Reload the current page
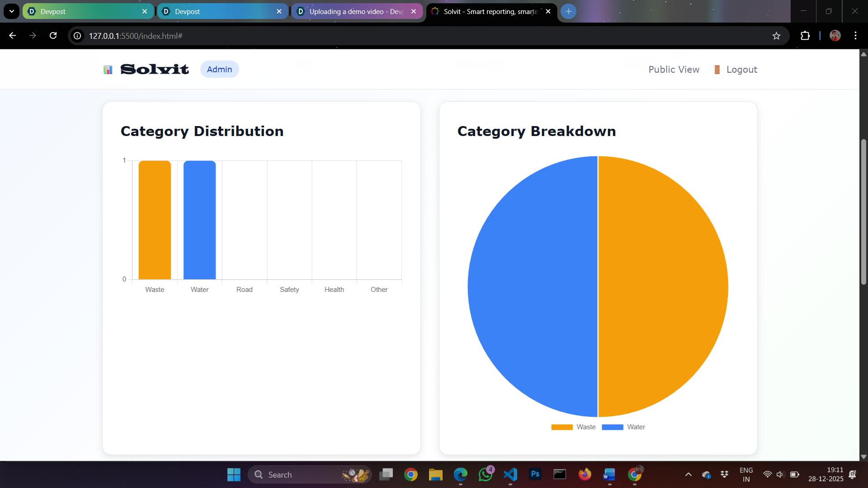Viewport: 868px width, 488px height. tap(53, 36)
